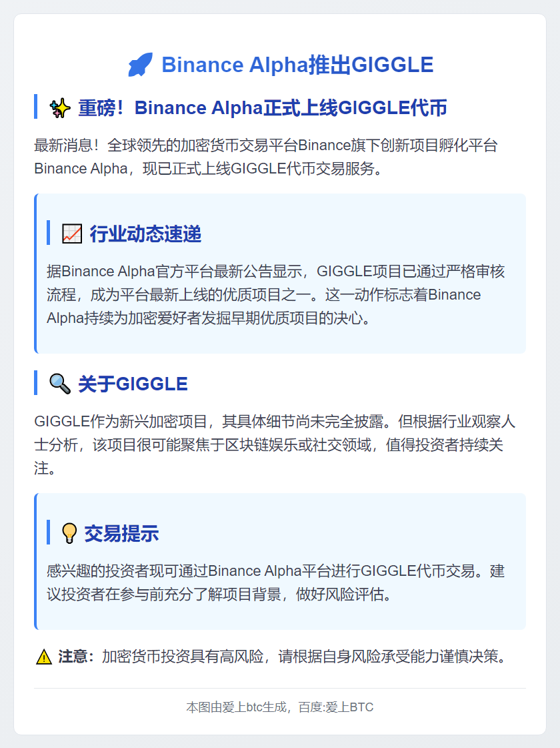Click the chart icon next to 行业动态速递

point(71,234)
